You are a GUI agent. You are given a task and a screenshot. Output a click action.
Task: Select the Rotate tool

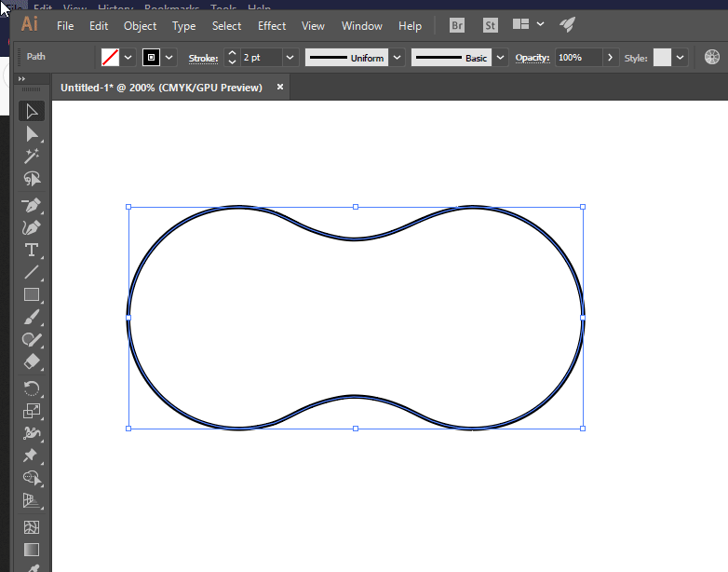[x=32, y=388]
